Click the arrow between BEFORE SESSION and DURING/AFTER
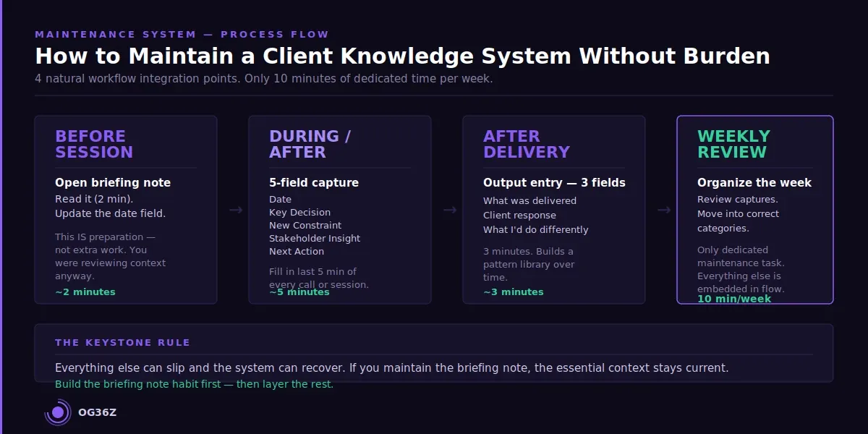The image size is (868, 434). [237, 210]
